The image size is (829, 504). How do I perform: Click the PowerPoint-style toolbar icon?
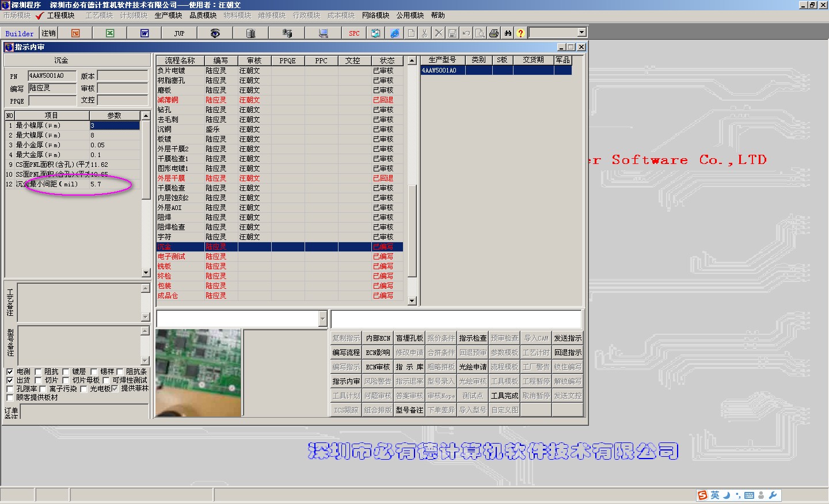click(75, 33)
